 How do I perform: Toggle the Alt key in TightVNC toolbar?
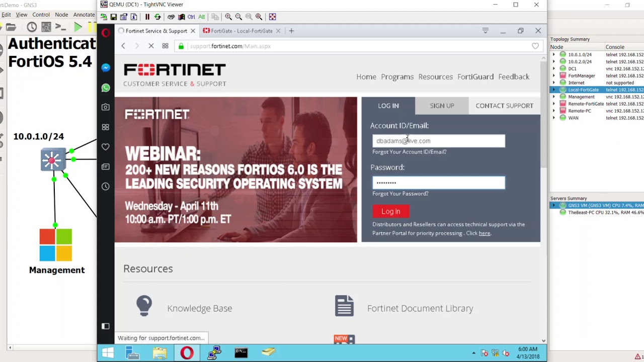[x=201, y=17]
